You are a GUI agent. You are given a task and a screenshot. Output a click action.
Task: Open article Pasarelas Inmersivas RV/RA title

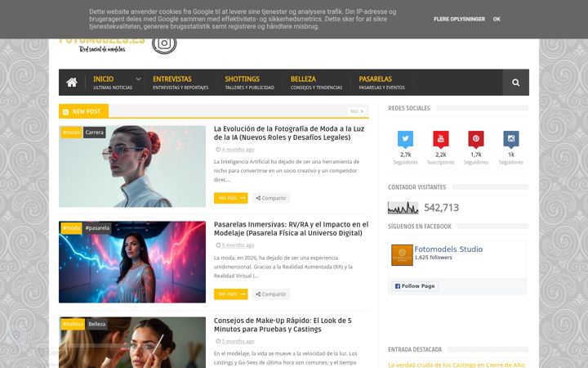pyautogui.click(x=291, y=229)
